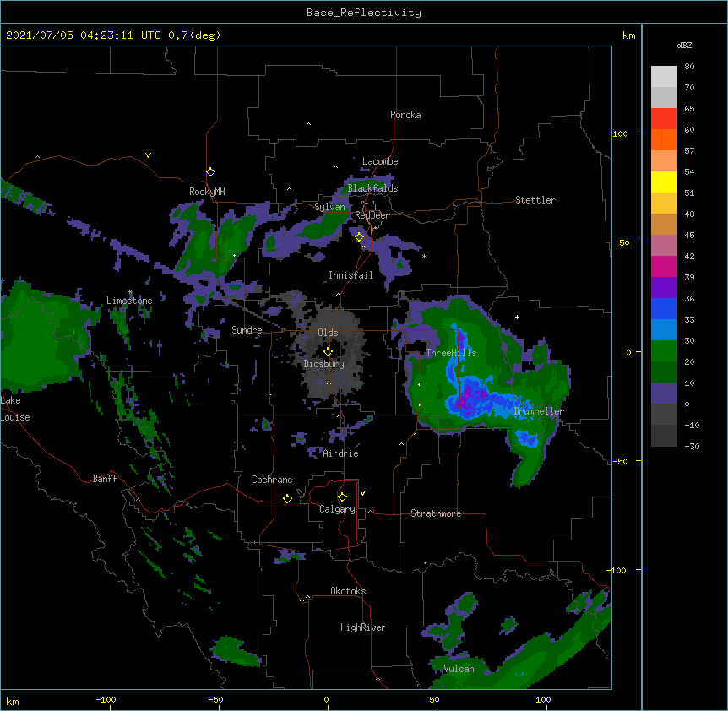Click the Lake Louise label
This screenshot has height=711, width=728.
[15, 409]
